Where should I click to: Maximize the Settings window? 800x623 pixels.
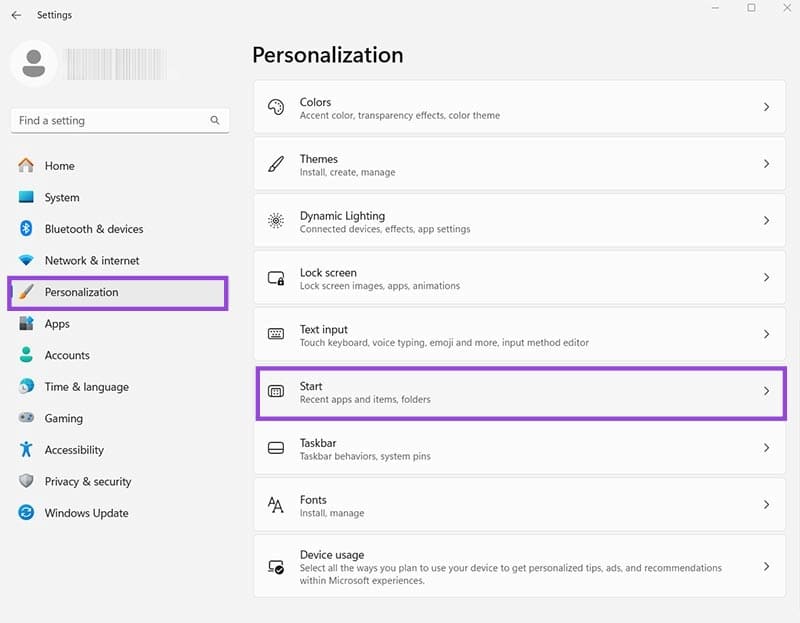pyautogui.click(x=751, y=8)
